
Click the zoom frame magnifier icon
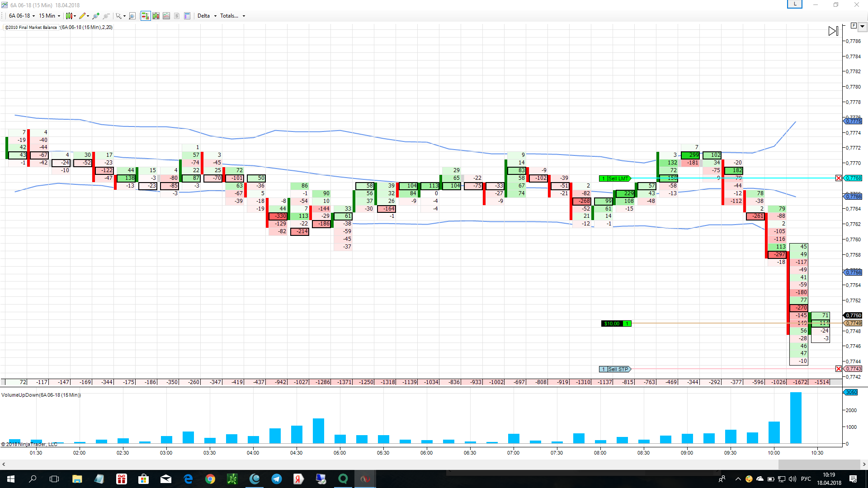click(x=132, y=16)
